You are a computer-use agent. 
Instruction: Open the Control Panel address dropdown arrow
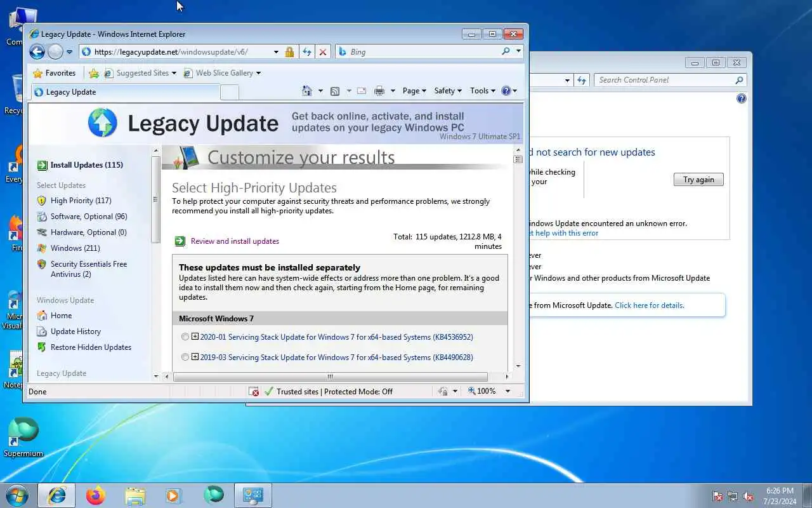(567, 80)
